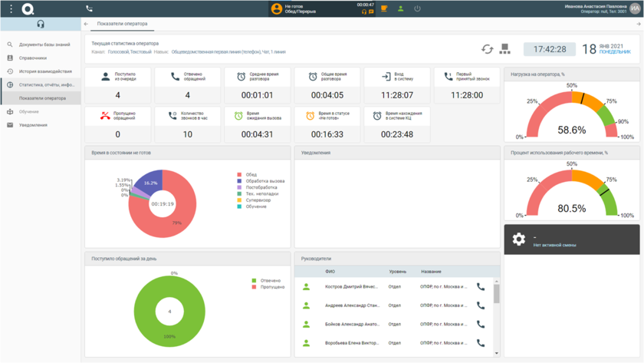Toggle 'Обед' legend item in pie chart
Image resolution: width=644 pixels, height=363 pixels.
[251, 175]
